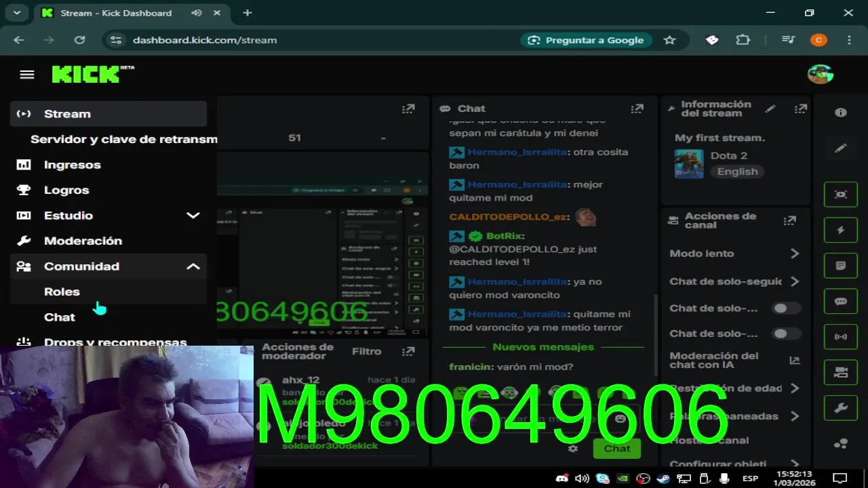The height and width of the screenshot is (488, 868).
Task: Open the hamburger menu next to Kick logo
Action: coord(27,75)
